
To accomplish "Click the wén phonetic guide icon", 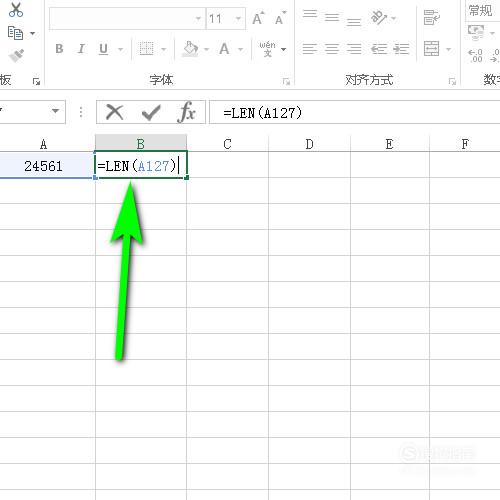I will tap(267, 49).
